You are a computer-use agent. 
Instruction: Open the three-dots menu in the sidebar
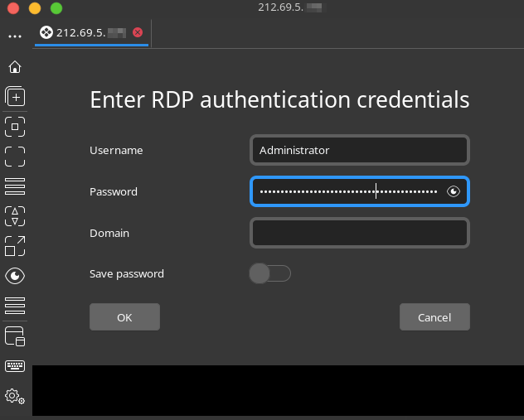coord(15,37)
